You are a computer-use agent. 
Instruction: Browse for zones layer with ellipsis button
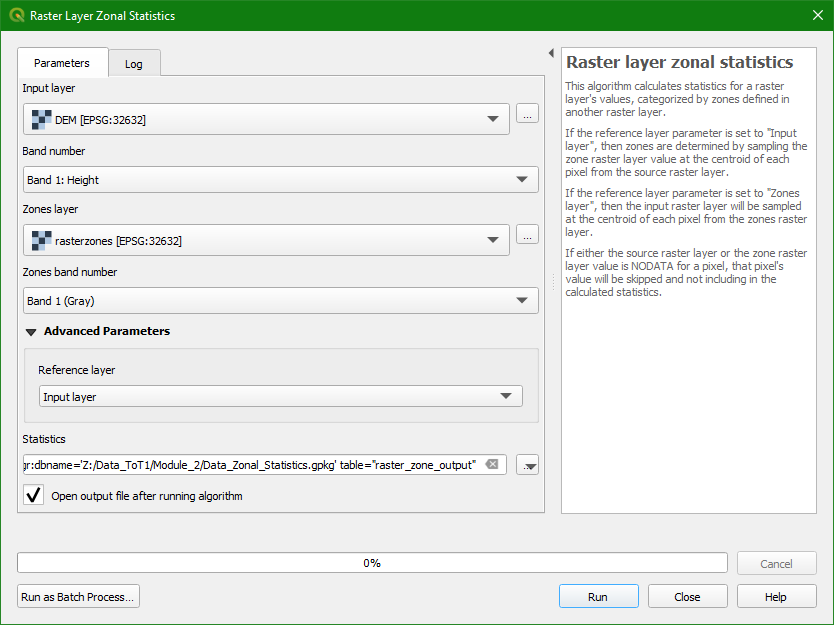click(527, 235)
